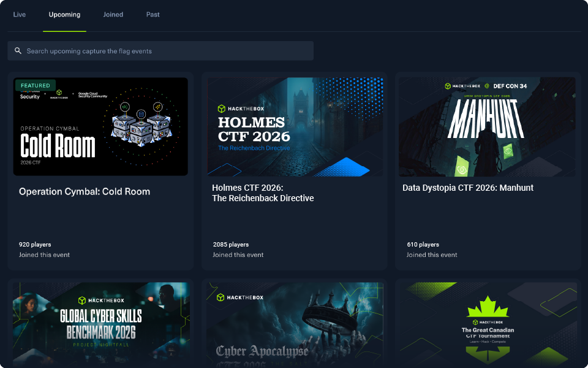This screenshot has height=368, width=588.
Task: Open the Holmes CTF 2026 banner thumbnail
Action: pos(295,126)
